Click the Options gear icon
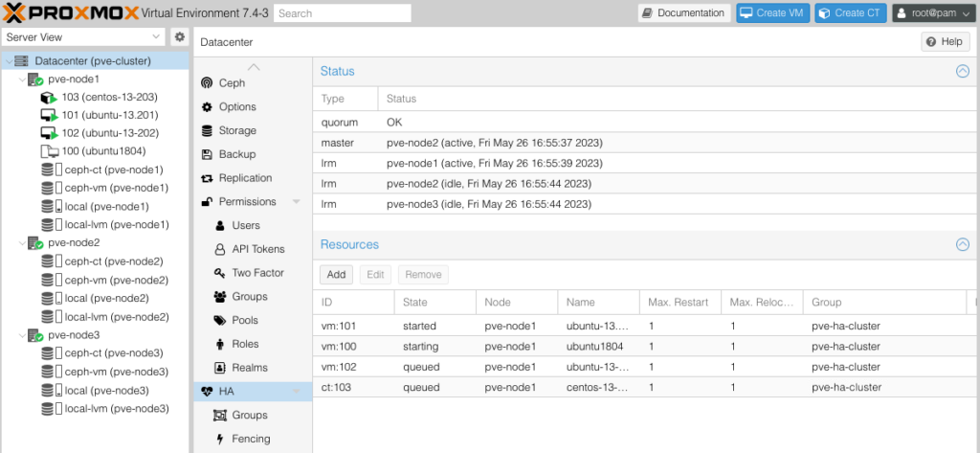 207,107
